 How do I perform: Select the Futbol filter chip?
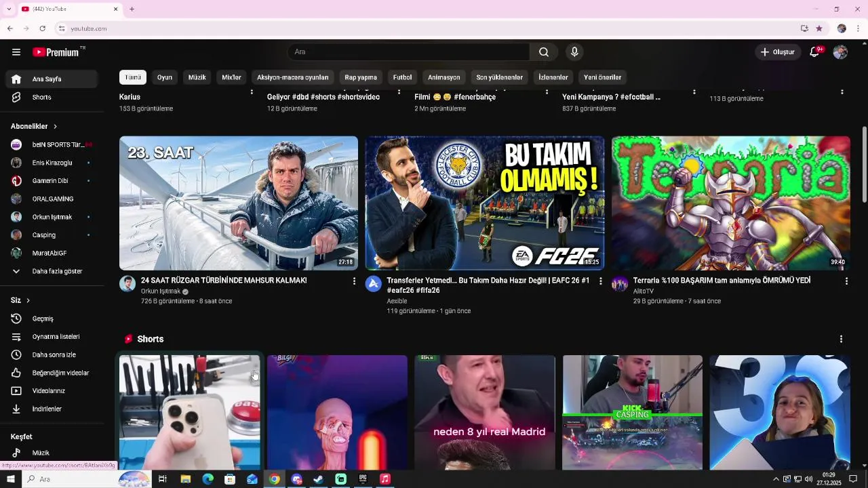click(402, 77)
